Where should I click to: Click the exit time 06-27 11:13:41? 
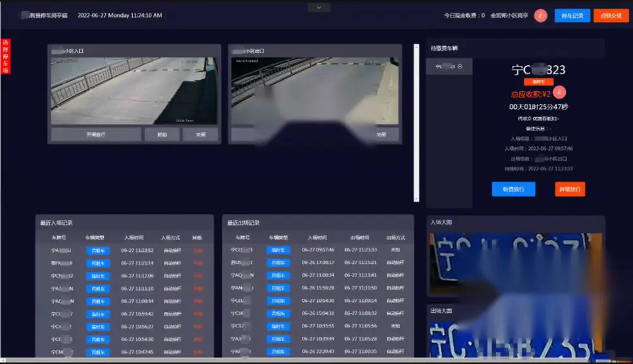tap(361, 275)
